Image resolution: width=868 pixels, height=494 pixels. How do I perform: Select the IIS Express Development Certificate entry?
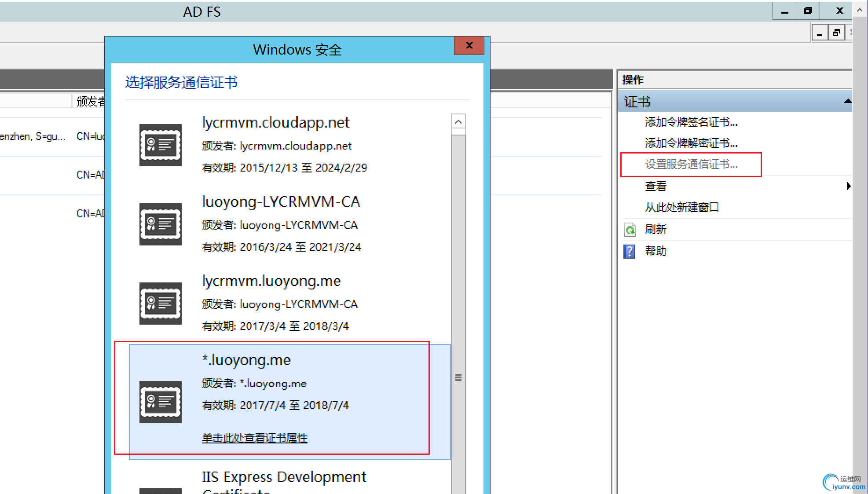click(283, 478)
